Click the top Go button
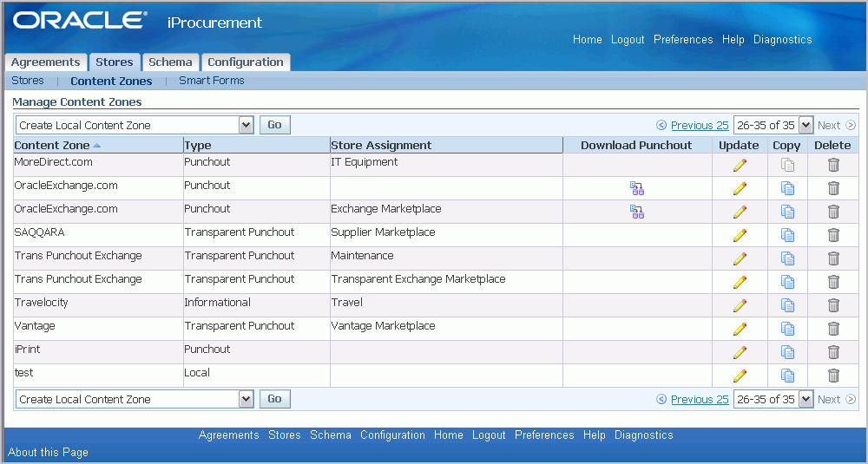The height and width of the screenshot is (464, 868). [274, 125]
